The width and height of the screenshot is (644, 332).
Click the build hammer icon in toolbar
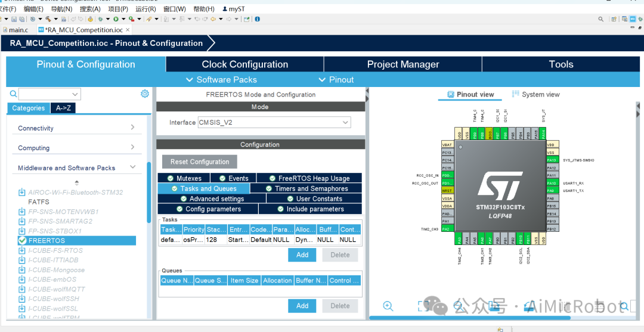tap(48, 19)
